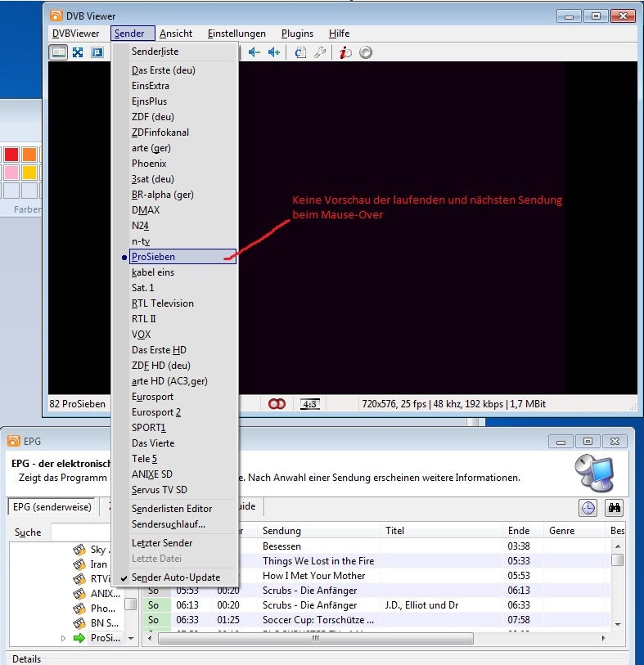Open settings with the wrench icon

pyautogui.click(x=321, y=52)
